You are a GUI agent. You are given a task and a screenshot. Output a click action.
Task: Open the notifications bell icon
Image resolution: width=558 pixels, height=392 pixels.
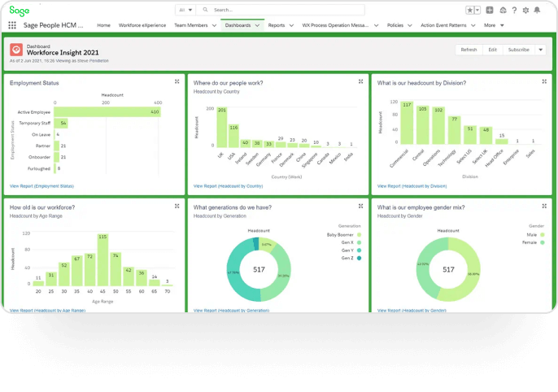tap(536, 11)
